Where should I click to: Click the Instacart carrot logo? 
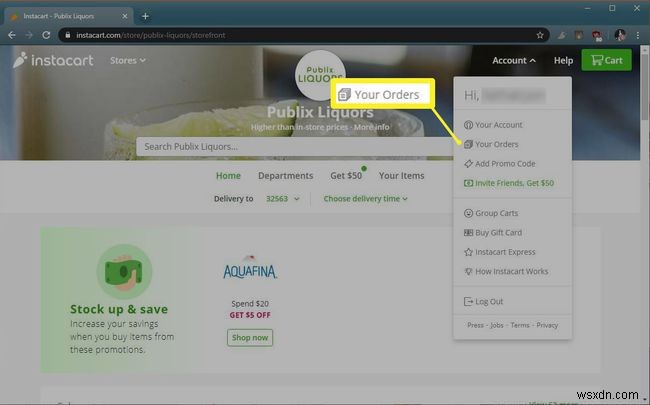click(53, 61)
